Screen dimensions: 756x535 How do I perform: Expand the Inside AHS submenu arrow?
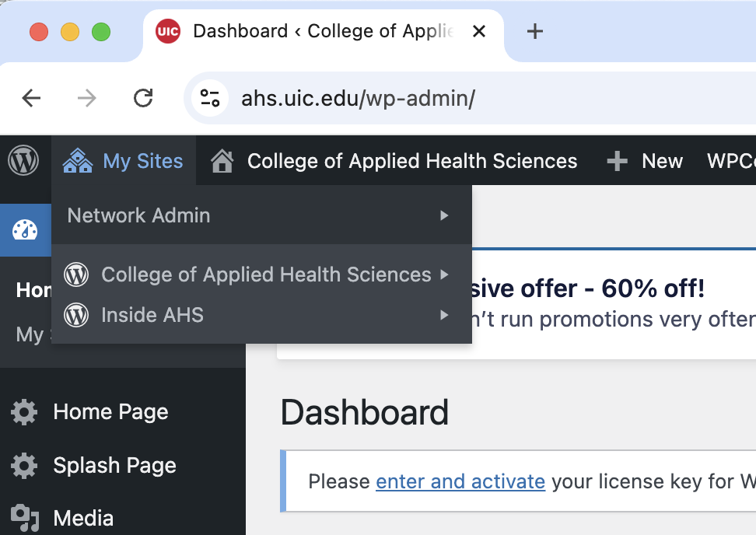tap(445, 315)
